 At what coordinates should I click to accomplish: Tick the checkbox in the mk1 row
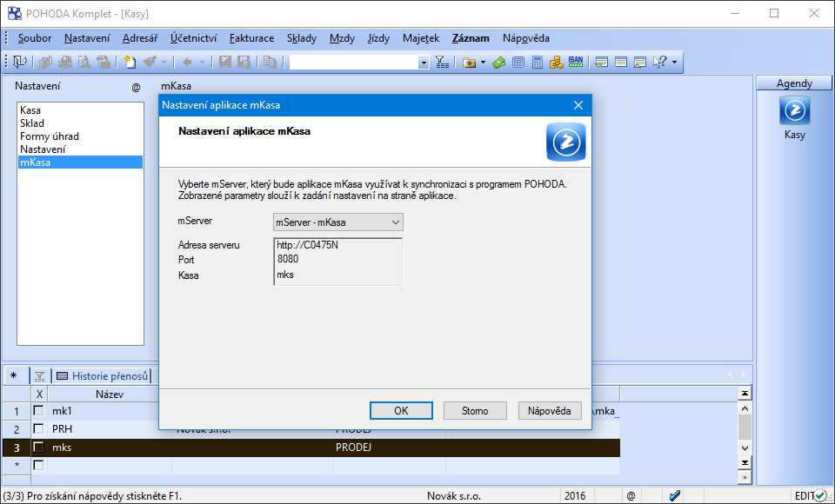click(x=38, y=411)
